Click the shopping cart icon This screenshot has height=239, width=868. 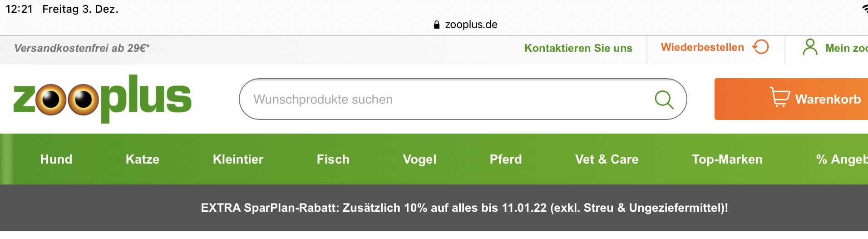pos(780,97)
